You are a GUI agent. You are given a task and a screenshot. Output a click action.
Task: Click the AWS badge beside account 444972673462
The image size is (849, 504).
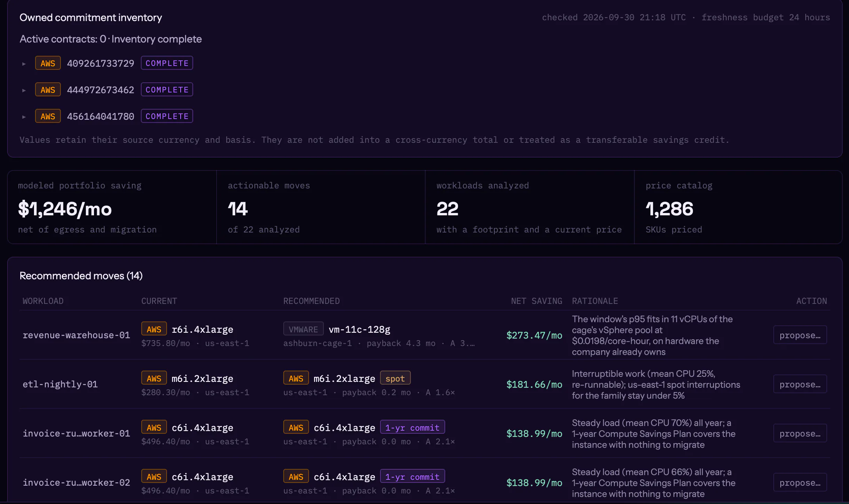pyautogui.click(x=48, y=90)
